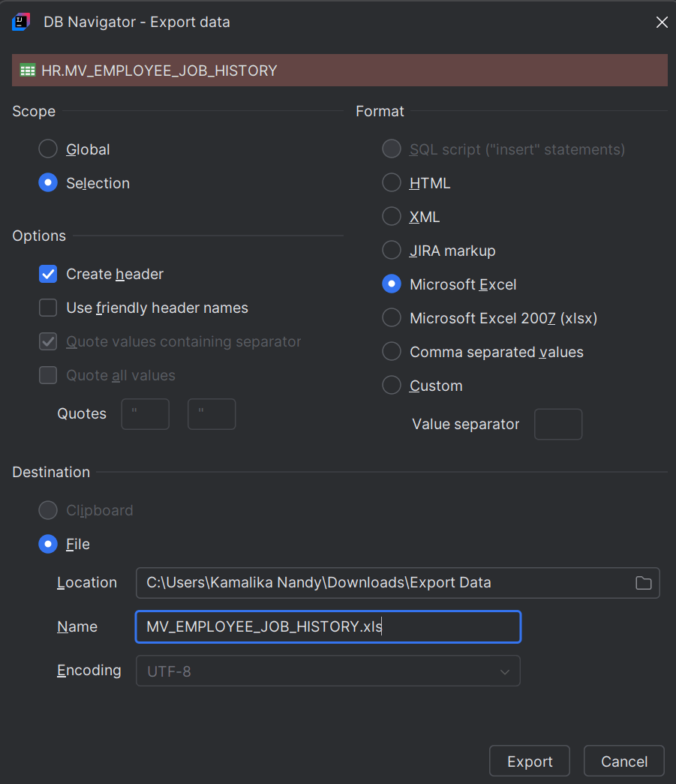676x784 pixels.
Task: Select the Global scope radio button
Action: point(47,149)
